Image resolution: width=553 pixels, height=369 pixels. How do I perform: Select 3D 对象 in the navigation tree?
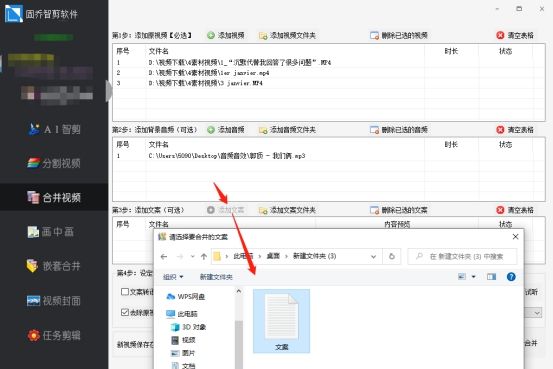188,327
